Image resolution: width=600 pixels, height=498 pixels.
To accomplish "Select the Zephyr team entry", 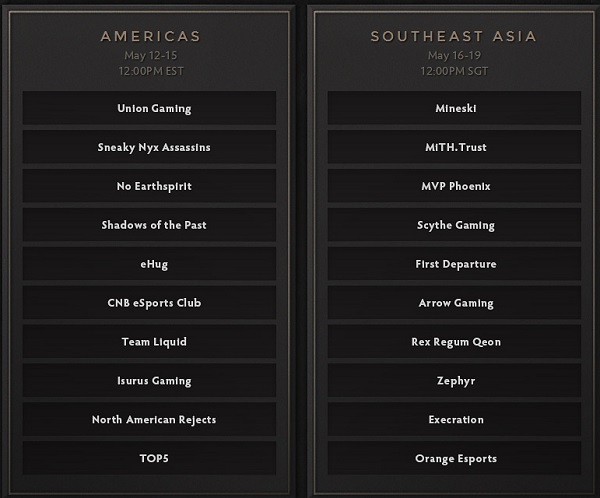I will click(455, 381).
